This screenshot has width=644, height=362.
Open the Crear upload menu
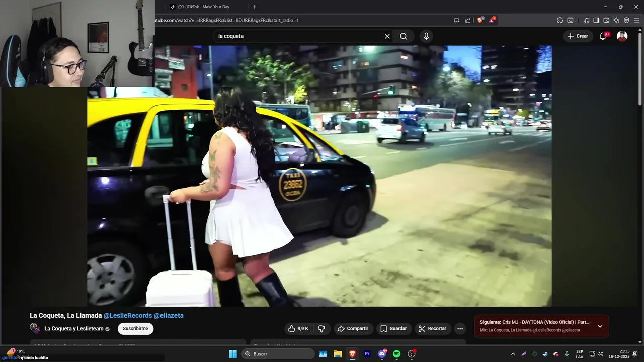tap(578, 36)
